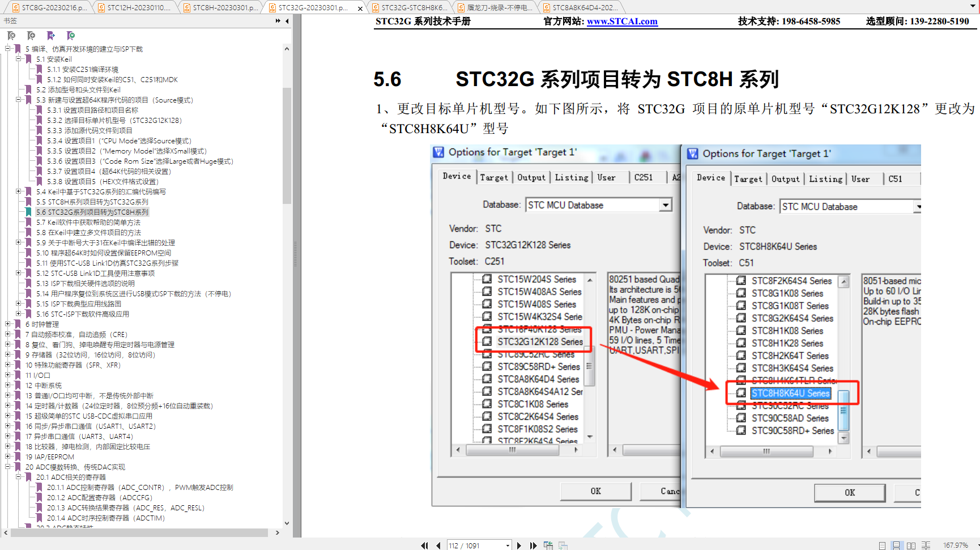Open the page number dropdown in status bar
980x550 pixels.
coord(508,545)
